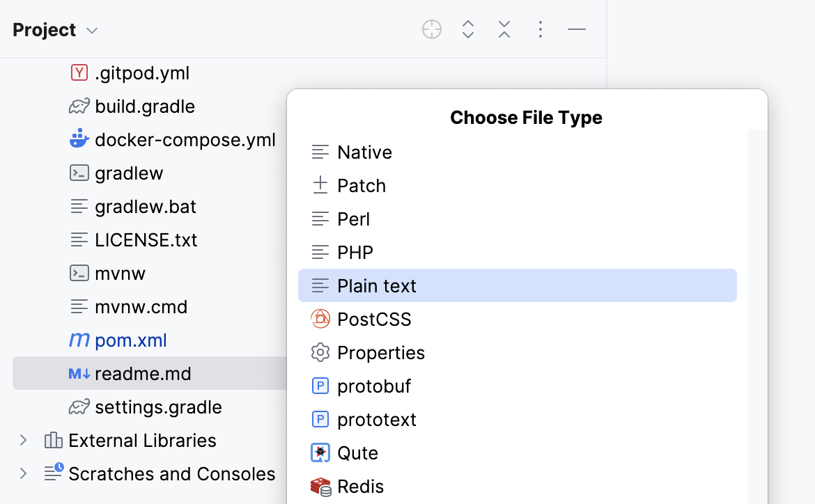Collapse all nodes using the toolbar icon
Screen dimensions: 815x504
pos(504,29)
